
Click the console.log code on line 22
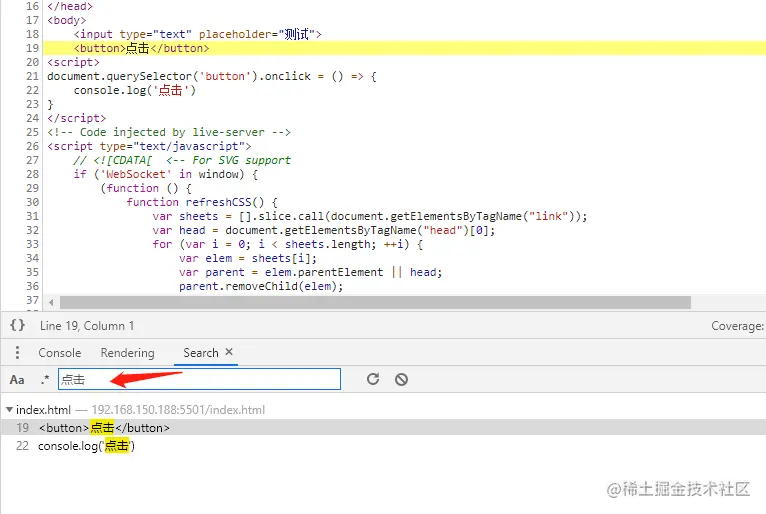(x=135, y=90)
